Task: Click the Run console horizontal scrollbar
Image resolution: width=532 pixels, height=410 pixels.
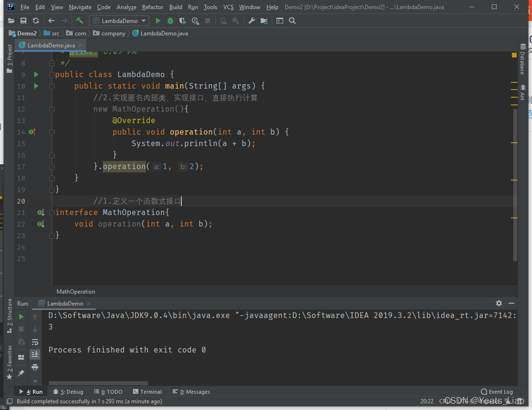Action: [98, 383]
